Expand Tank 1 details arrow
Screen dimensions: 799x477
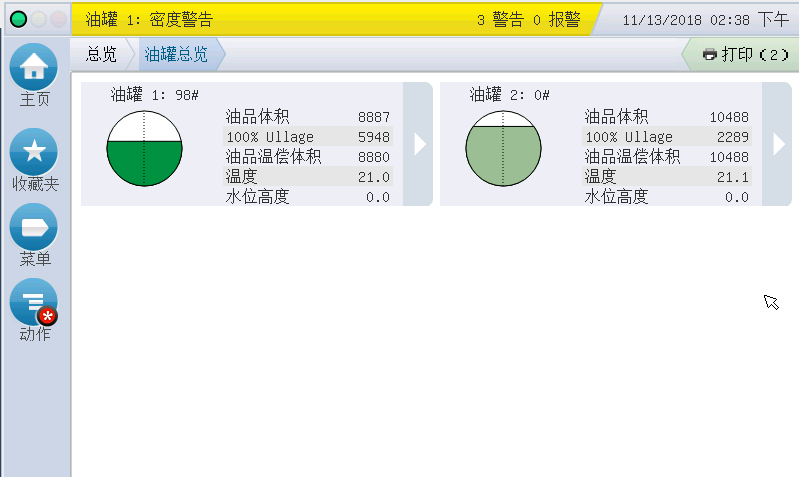[419, 144]
